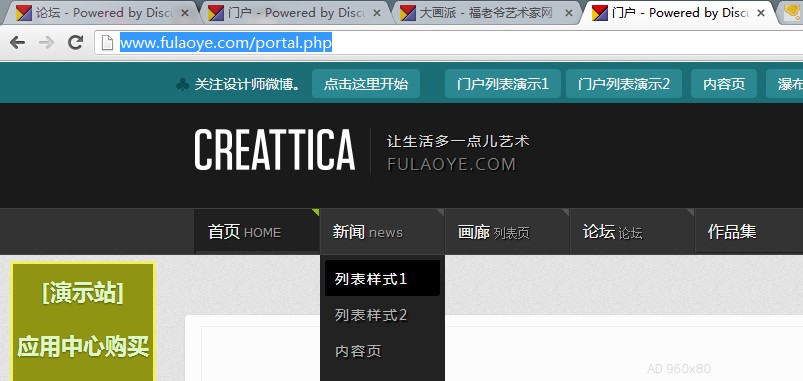This screenshot has height=381, width=803.
Task: Click the [演示站] banner text
Action: pos(83,293)
